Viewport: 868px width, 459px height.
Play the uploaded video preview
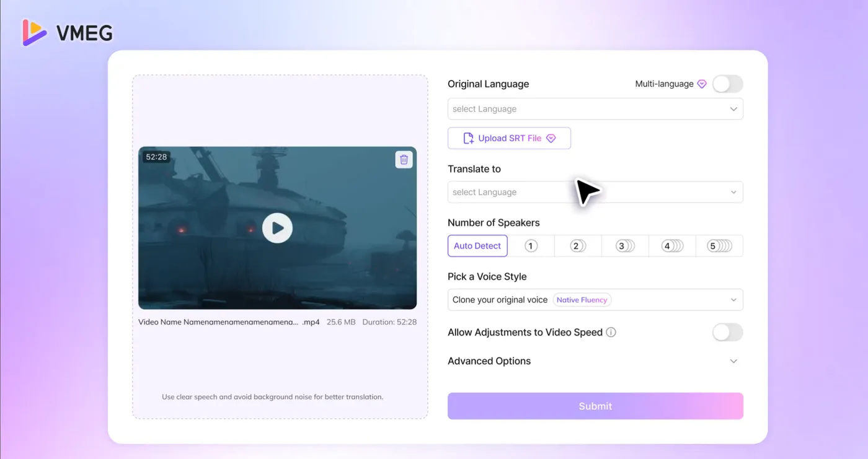click(x=277, y=228)
